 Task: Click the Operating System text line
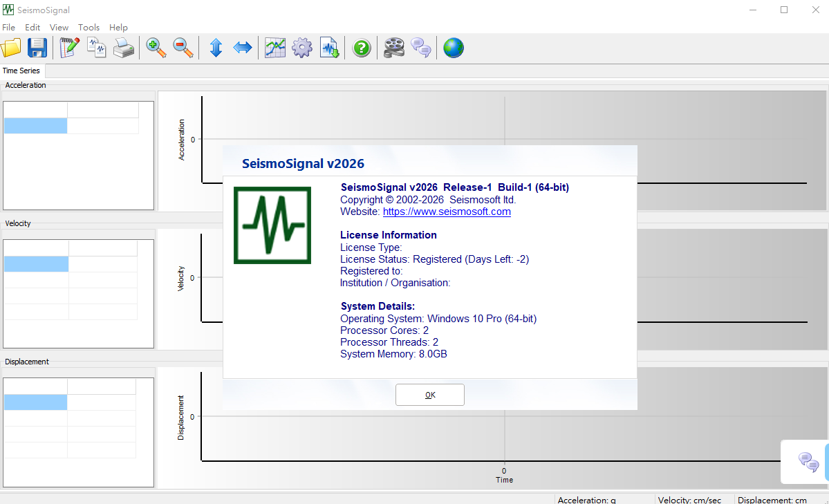tap(438, 319)
